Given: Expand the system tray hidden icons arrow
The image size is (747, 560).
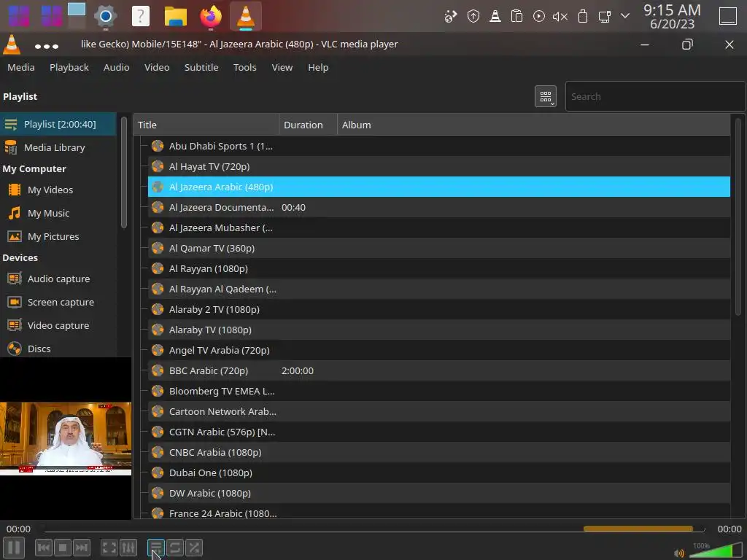Looking at the screenshot, I should coord(625,16).
